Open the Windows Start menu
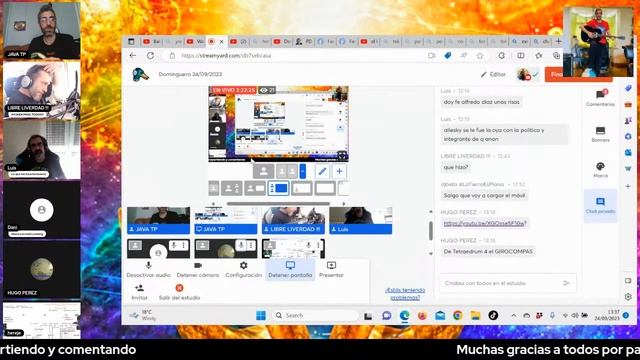The image size is (640, 360). pyautogui.click(x=261, y=315)
